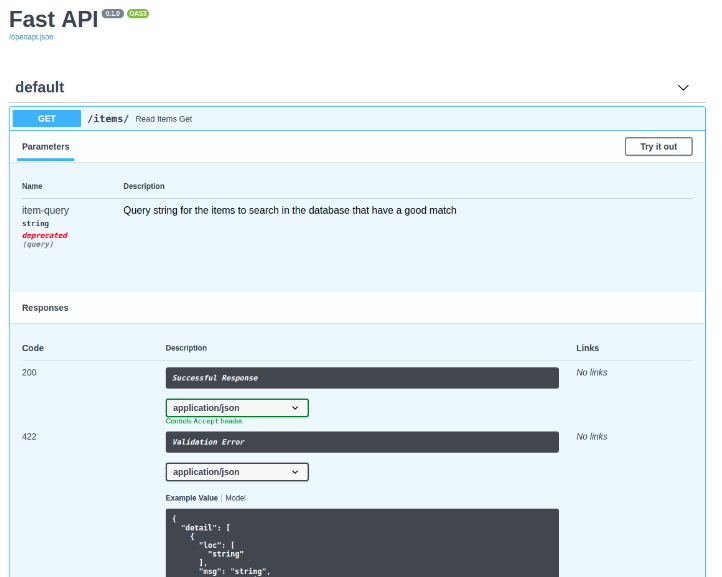
Task: Select the Example Value tab
Action: click(192, 498)
